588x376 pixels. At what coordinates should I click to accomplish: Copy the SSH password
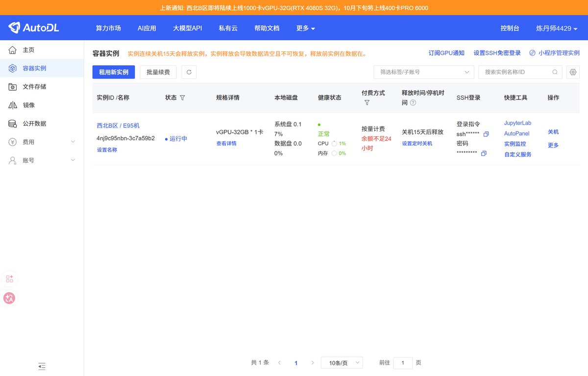tap(484, 153)
